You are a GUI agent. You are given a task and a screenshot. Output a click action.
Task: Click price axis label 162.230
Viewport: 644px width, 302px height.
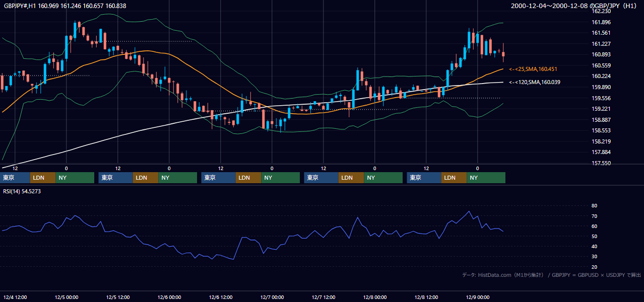pos(601,11)
